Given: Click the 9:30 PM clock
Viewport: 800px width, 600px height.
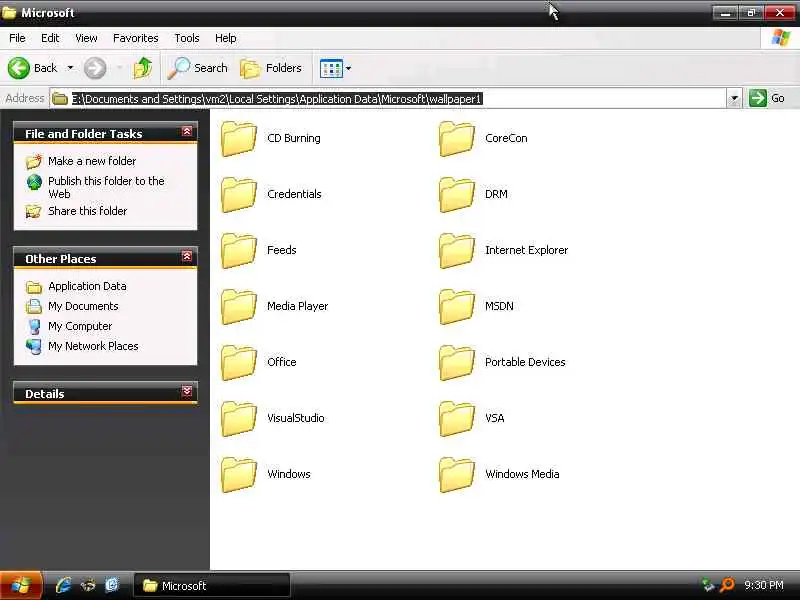Looking at the screenshot, I should 764,585.
